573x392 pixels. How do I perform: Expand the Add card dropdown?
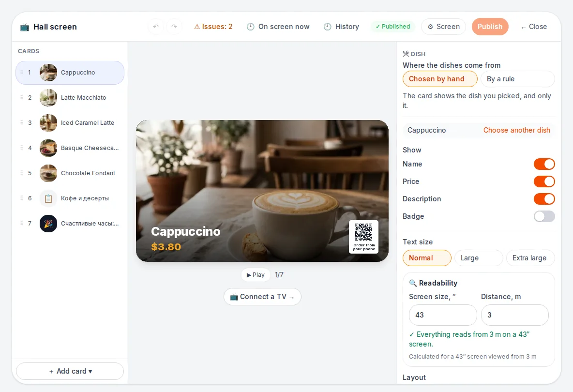[70, 371]
